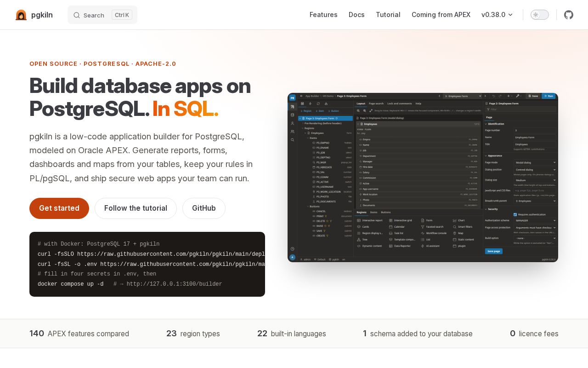Open the App Builder screenshot preview image
Viewport: 588px width, 368px height.
[423, 178]
